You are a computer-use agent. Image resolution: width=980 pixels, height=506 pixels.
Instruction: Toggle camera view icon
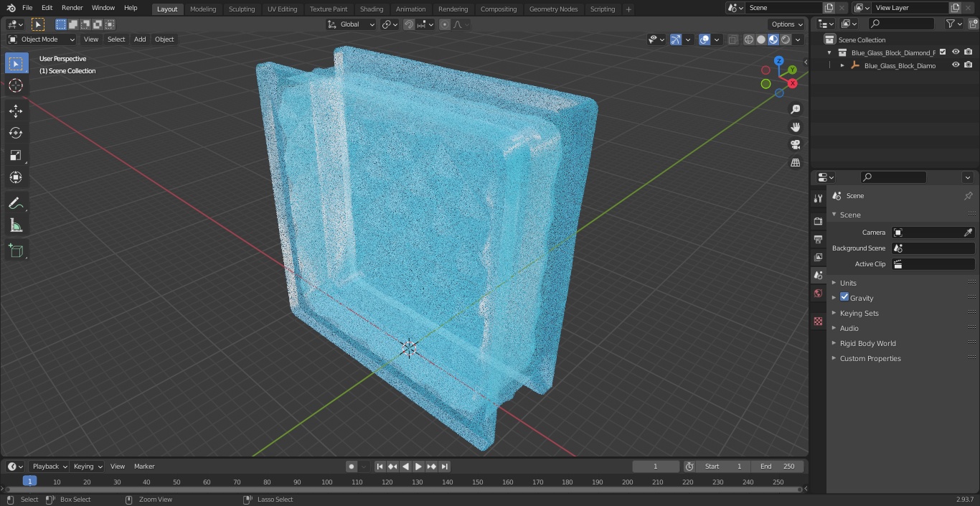[796, 145]
